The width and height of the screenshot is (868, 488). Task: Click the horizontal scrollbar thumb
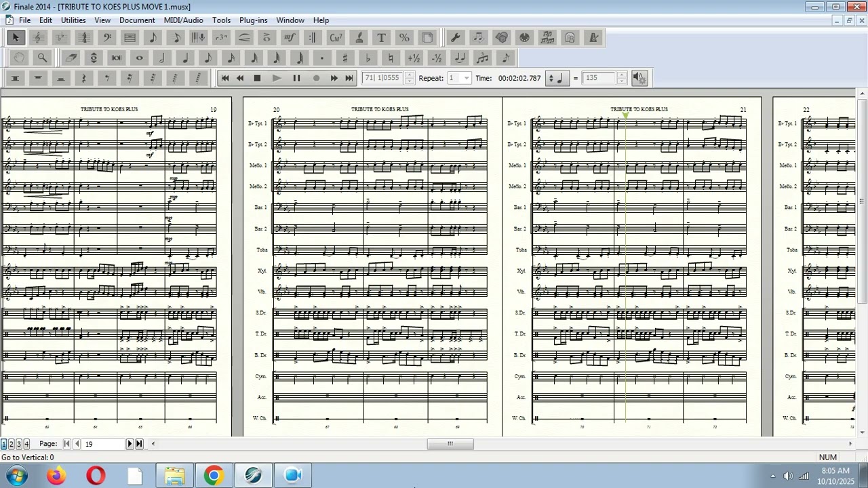(450, 444)
